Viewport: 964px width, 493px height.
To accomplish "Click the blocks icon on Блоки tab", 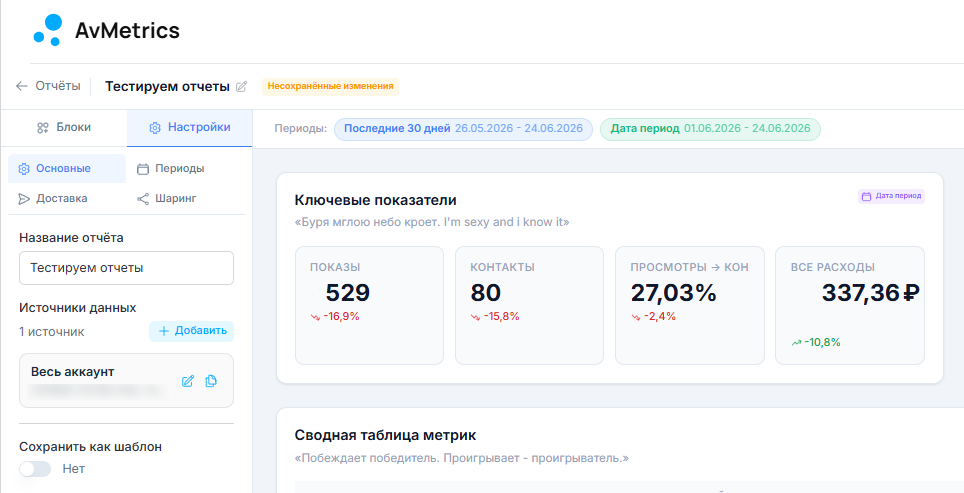I will [42, 128].
